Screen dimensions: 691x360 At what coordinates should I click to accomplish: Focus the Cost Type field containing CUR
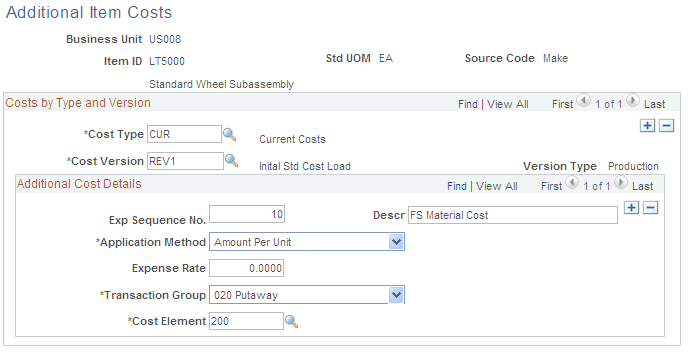click(184, 134)
